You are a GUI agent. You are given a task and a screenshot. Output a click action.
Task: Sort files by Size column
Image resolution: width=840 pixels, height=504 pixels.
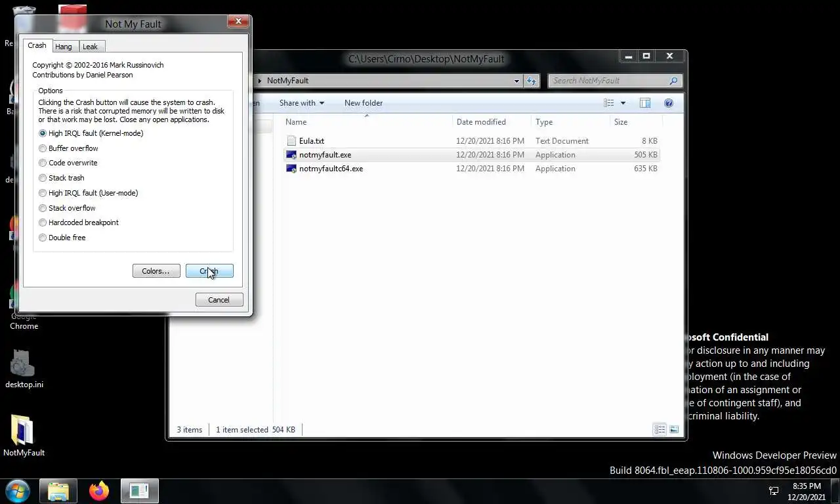(x=635, y=122)
